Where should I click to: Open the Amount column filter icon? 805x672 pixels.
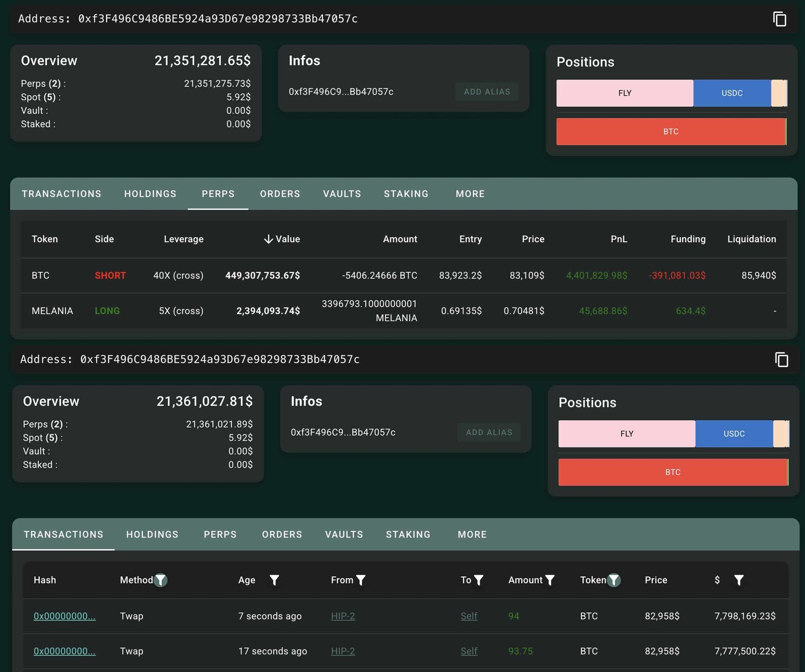point(550,580)
